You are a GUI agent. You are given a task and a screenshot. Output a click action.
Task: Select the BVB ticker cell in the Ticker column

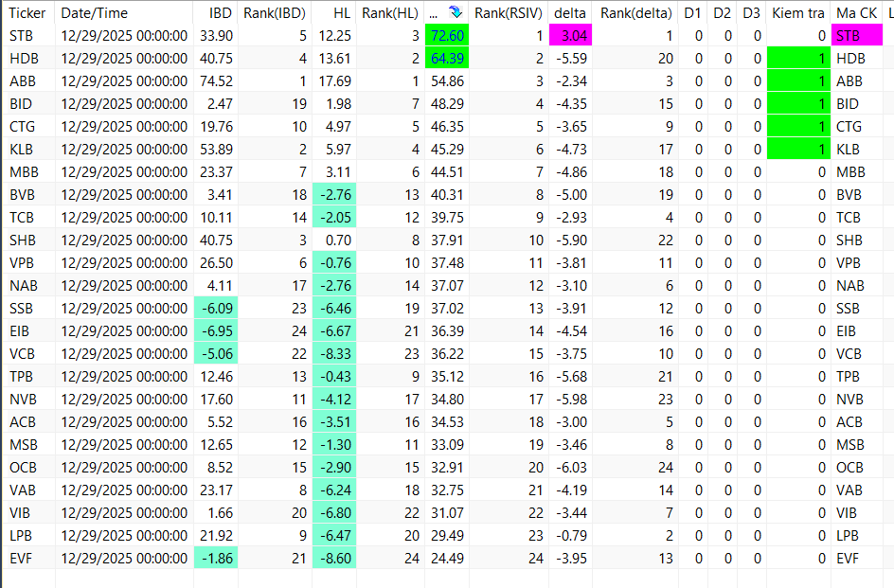coord(28,194)
